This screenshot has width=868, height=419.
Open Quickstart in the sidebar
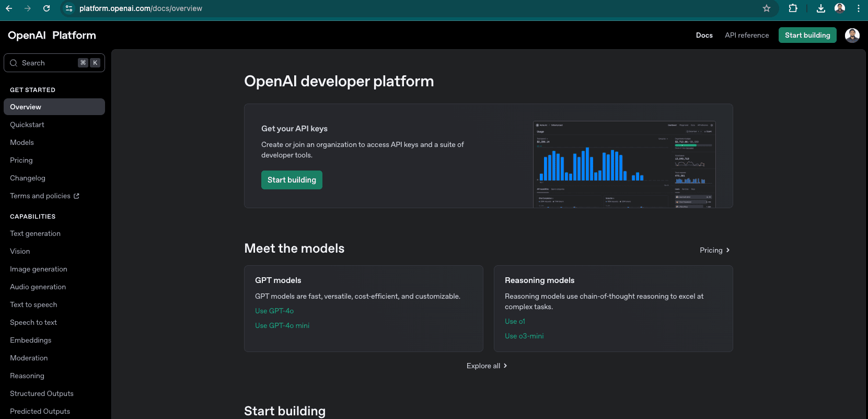[27, 125]
